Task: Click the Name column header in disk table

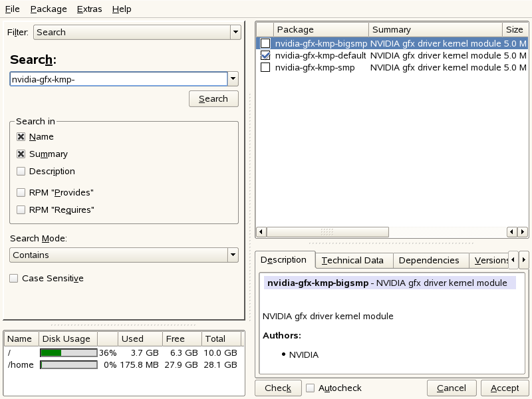Action: pyautogui.click(x=21, y=339)
